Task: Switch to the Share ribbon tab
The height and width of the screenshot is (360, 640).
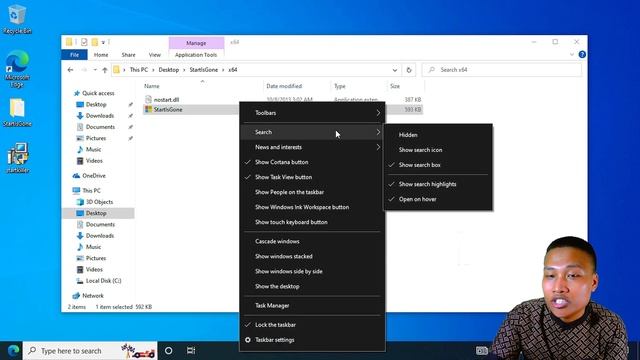Action: tap(128, 55)
